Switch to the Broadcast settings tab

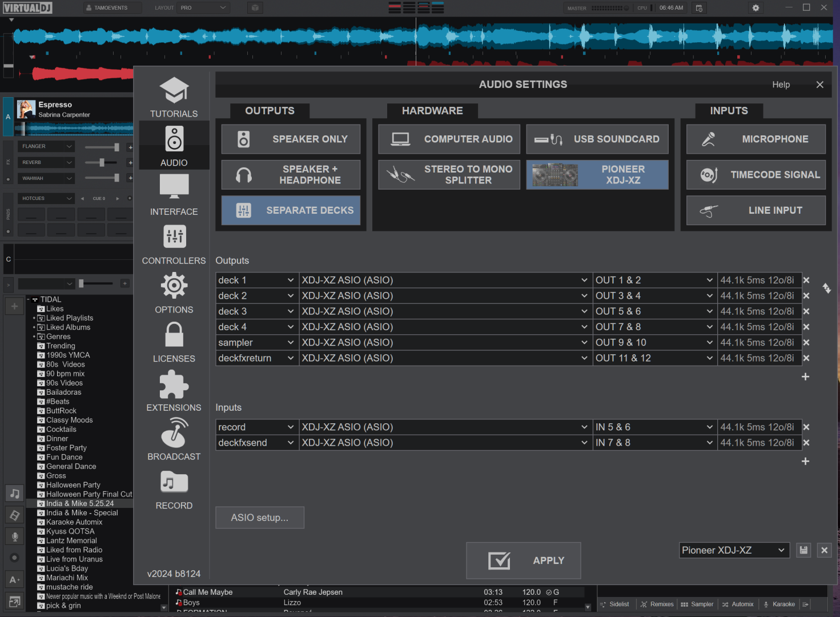[x=174, y=440]
